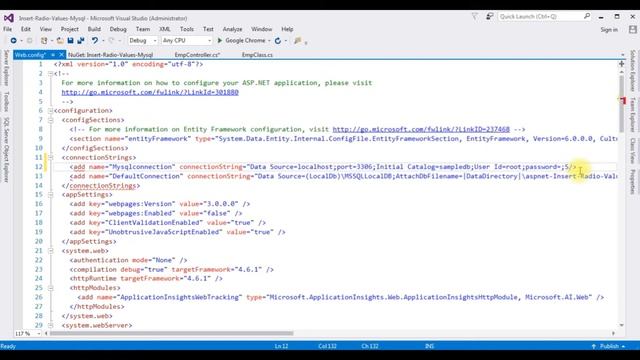Viewport: 640px width, 360px height.
Task: Close the Web.config tab with its X
Action: (x=61, y=54)
